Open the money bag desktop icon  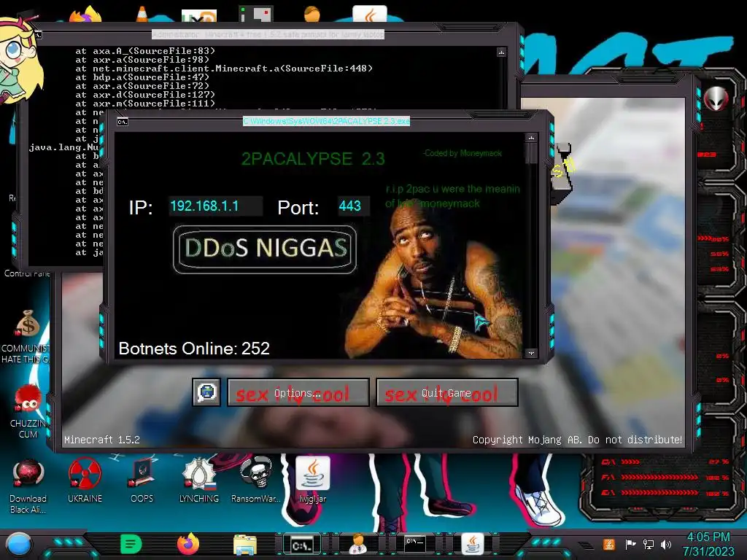pyautogui.click(x=27, y=323)
